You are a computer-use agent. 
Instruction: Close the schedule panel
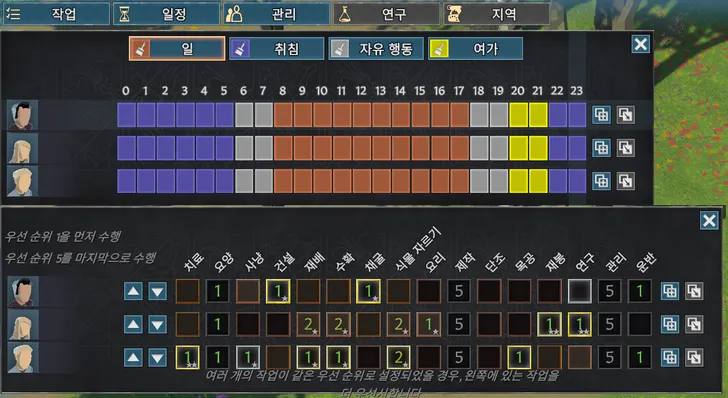click(x=640, y=45)
